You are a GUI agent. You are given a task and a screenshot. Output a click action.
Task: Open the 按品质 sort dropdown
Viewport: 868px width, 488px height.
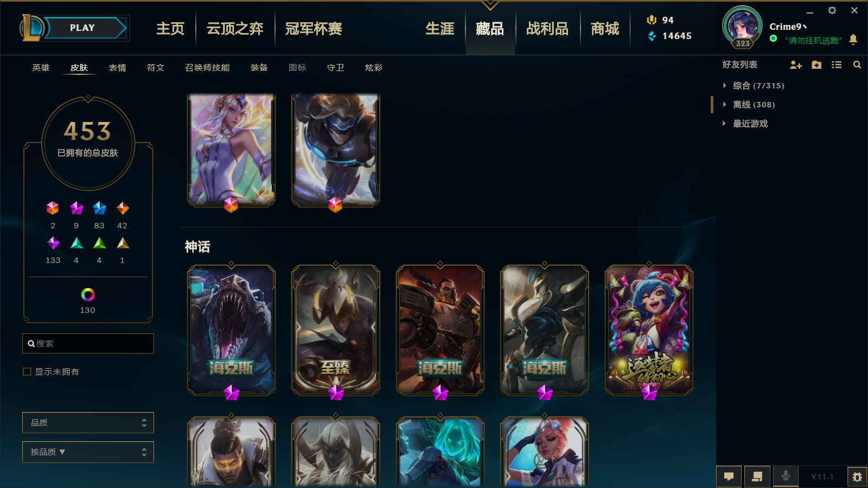click(88, 452)
